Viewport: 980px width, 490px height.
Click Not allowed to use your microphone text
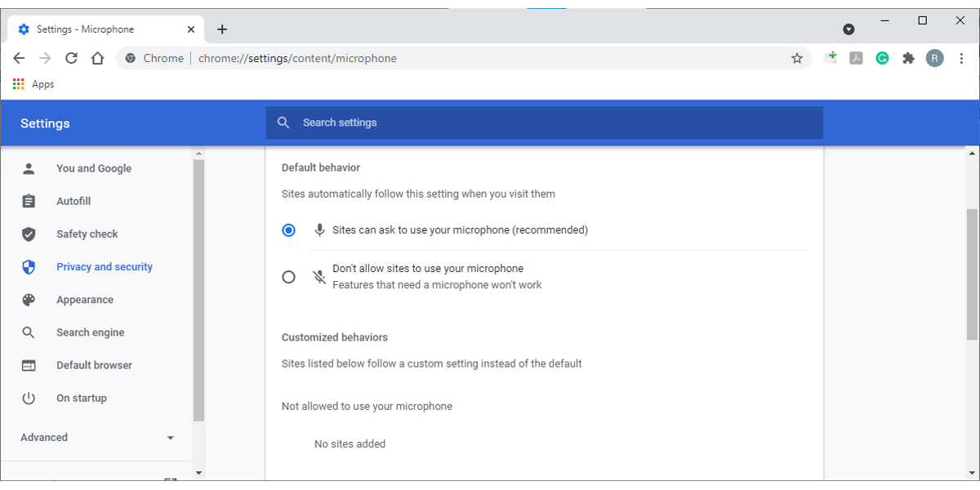[x=367, y=406]
